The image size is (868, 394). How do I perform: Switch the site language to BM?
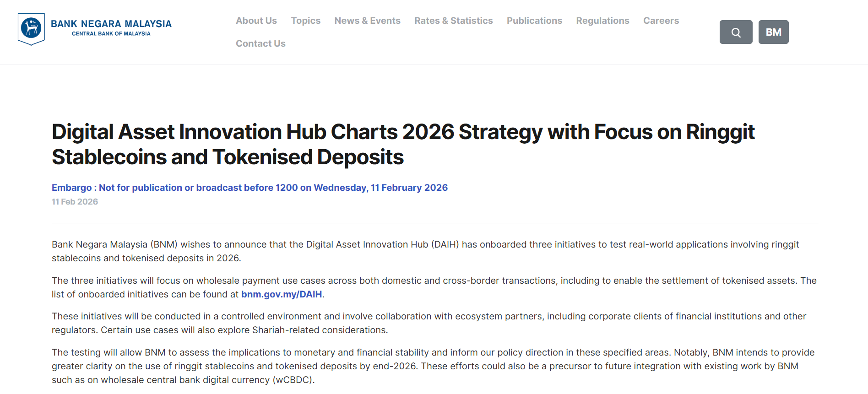(x=773, y=32)
